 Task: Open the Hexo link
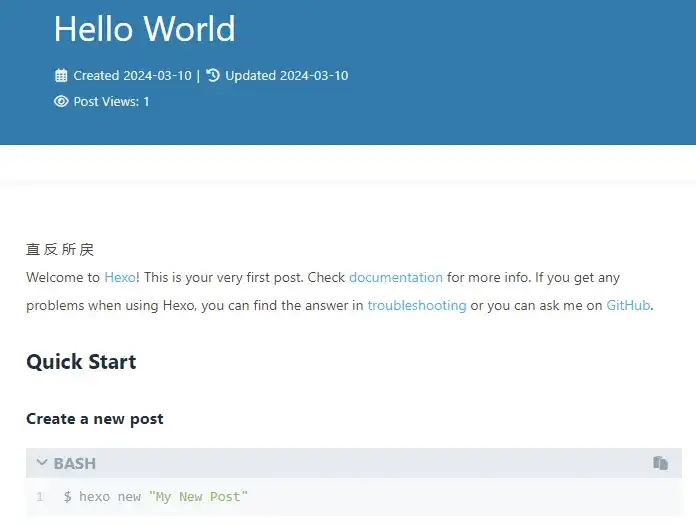119,278
